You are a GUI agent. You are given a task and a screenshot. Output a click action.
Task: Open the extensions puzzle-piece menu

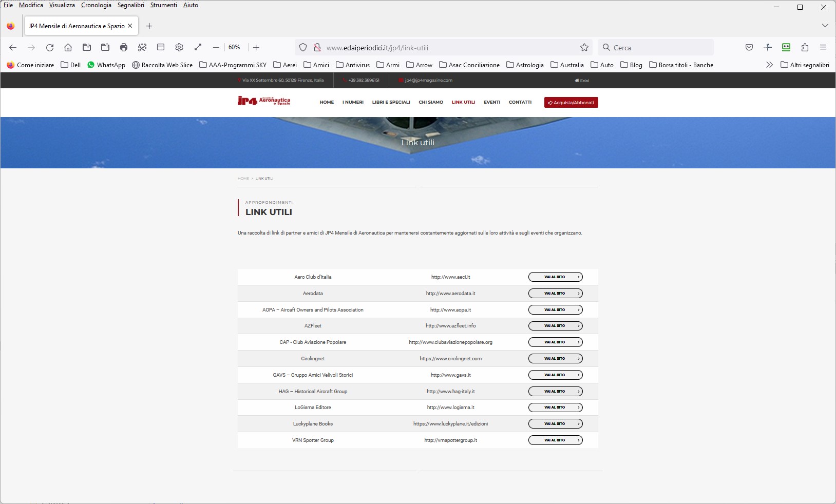click(x=805, y=47)
